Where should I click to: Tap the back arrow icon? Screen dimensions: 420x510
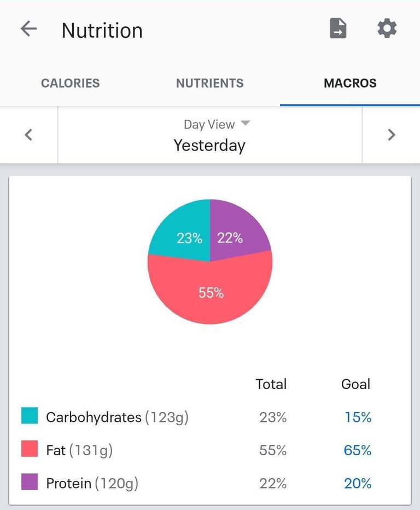[28, 29]
